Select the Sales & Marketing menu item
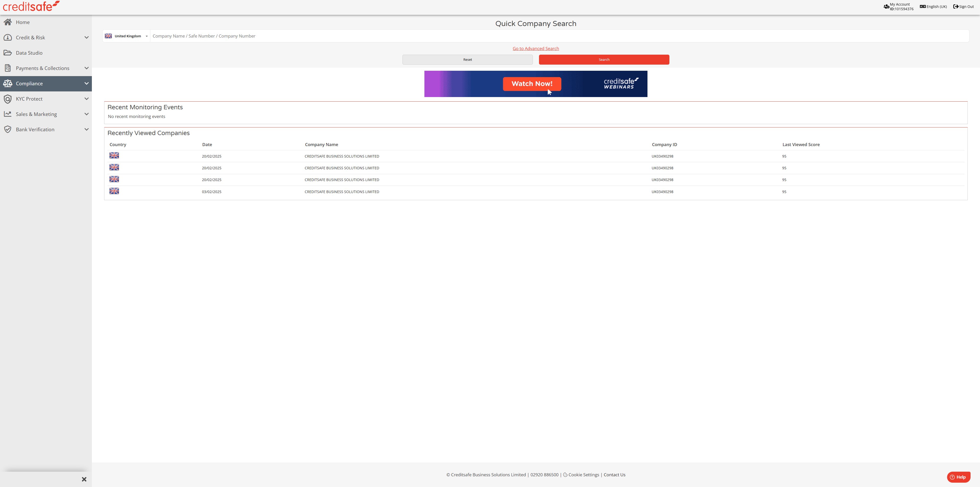 (x=46, y=114)
